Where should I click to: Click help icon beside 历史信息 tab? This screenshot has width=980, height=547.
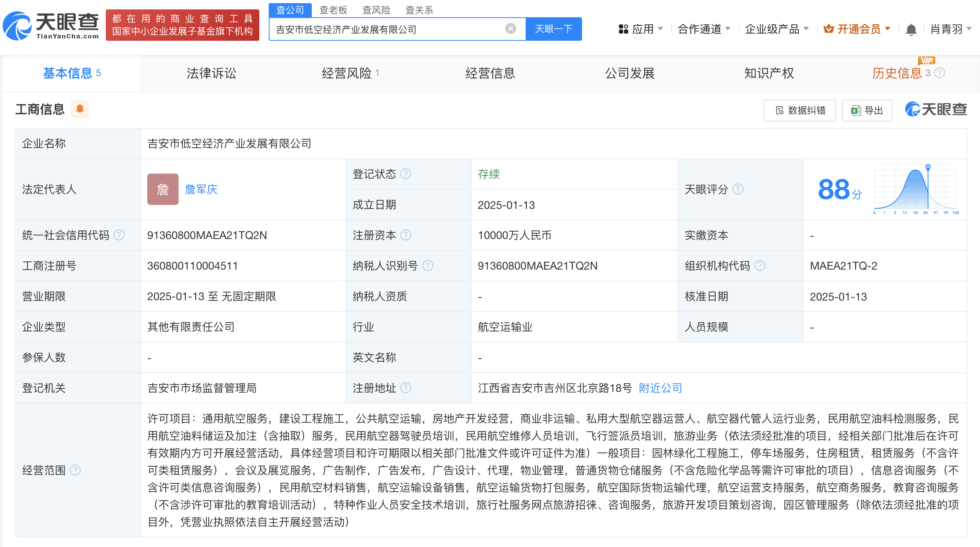[940, 73]
